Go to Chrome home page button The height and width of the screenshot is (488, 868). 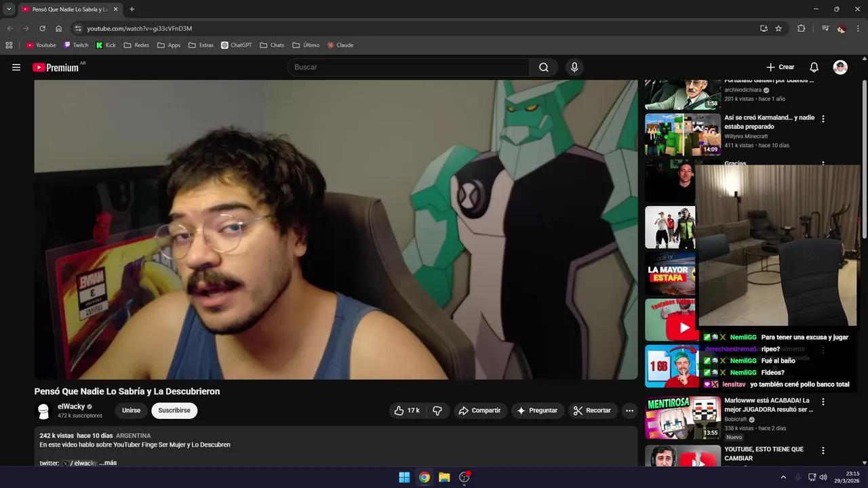(59, 28)
